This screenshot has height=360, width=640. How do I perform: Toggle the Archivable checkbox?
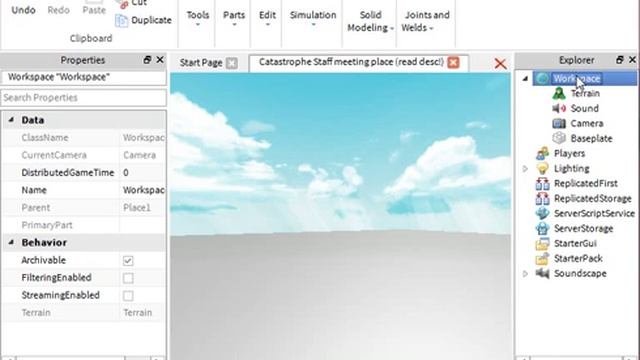pyautogui.click(x=128, y=260)
